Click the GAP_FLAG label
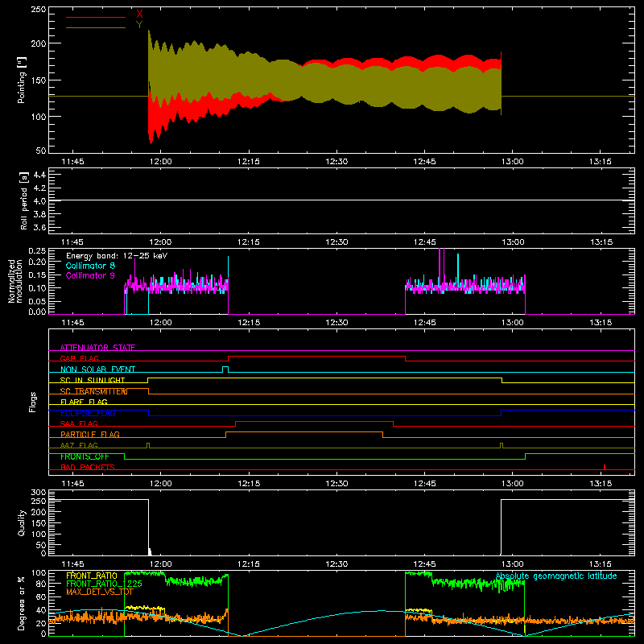 tap(79, 358)
